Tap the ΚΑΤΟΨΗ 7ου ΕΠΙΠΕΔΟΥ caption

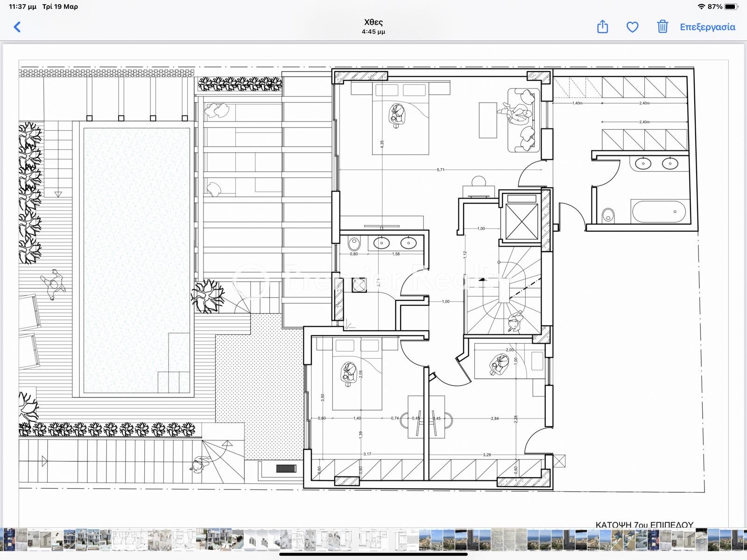(x=644, y=525)
